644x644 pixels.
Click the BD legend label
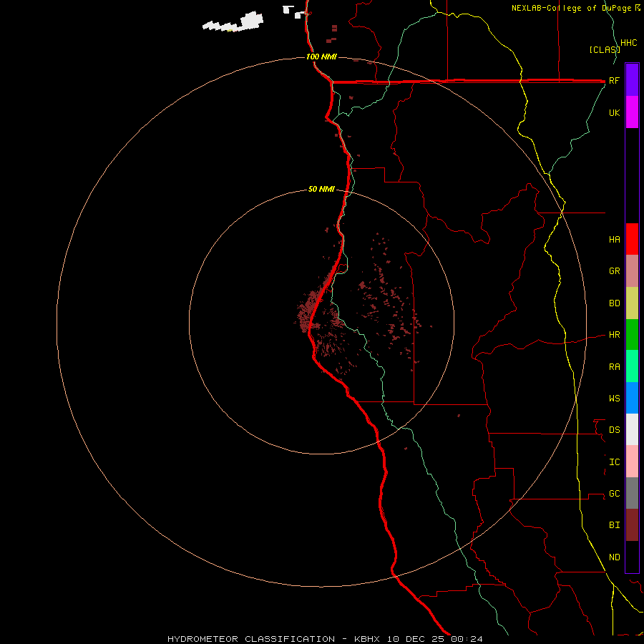point(614,303)
